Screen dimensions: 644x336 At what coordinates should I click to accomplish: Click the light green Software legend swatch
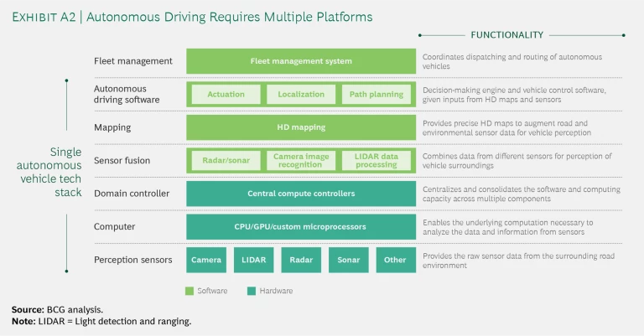[190, 291]
